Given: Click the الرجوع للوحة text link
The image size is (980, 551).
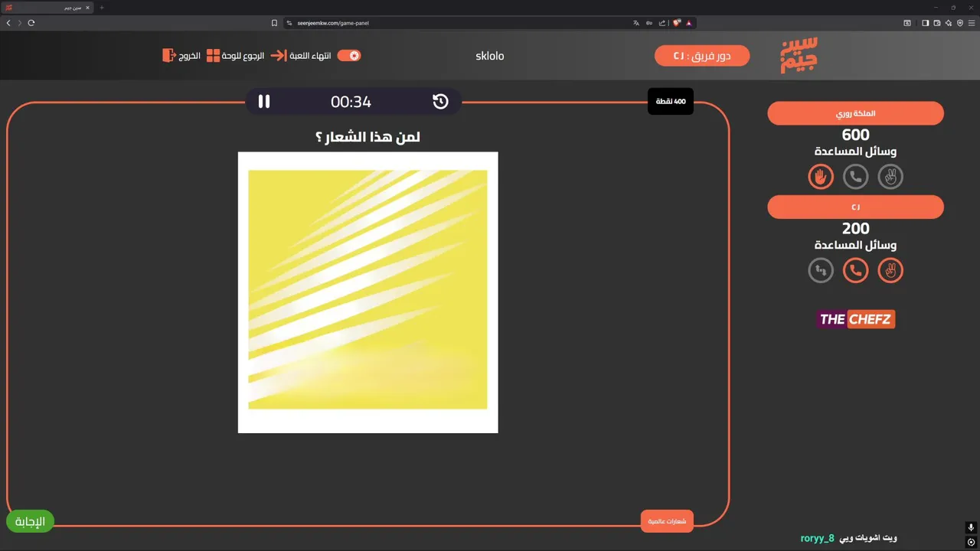Looking at the screenshot, I should pos(243,56).
